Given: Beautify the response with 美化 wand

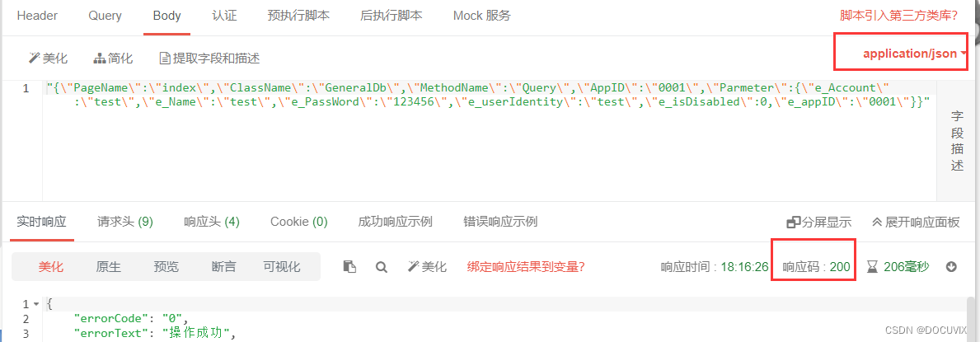Looking at the screenshot, I should click(x=427, y=267).
